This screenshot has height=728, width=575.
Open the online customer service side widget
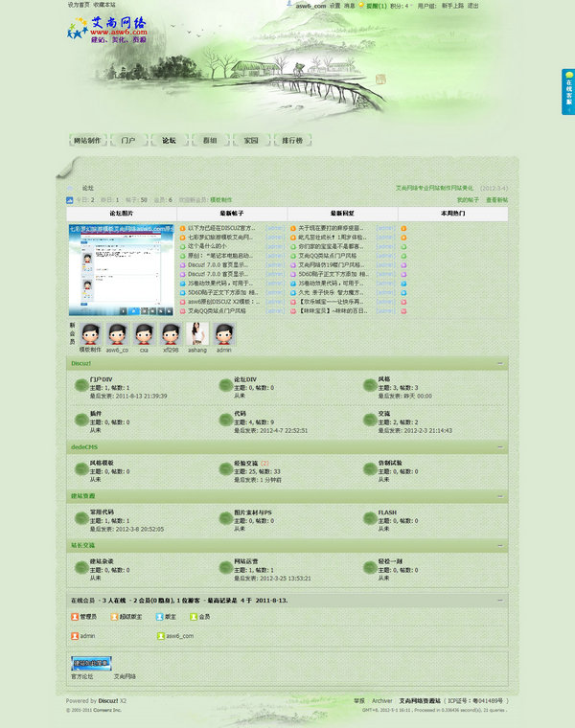(x=568, y=92)
